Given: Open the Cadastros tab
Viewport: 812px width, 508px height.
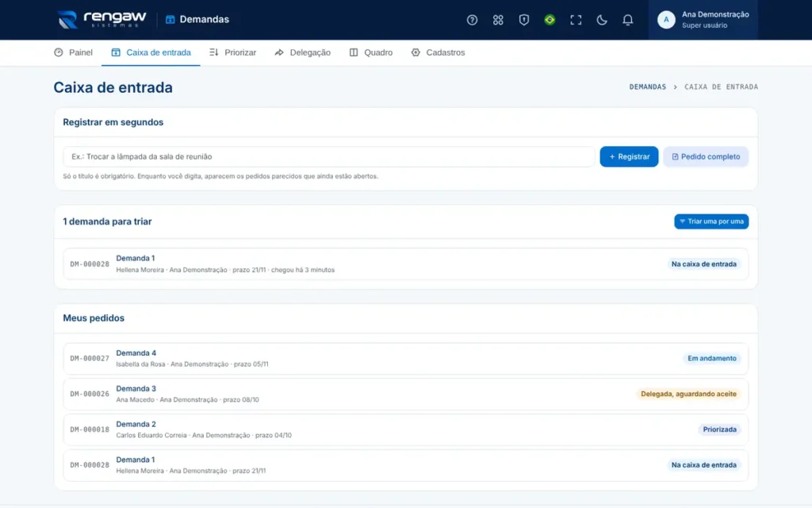Looking at the screenshot, I should (x=438, y=52).
